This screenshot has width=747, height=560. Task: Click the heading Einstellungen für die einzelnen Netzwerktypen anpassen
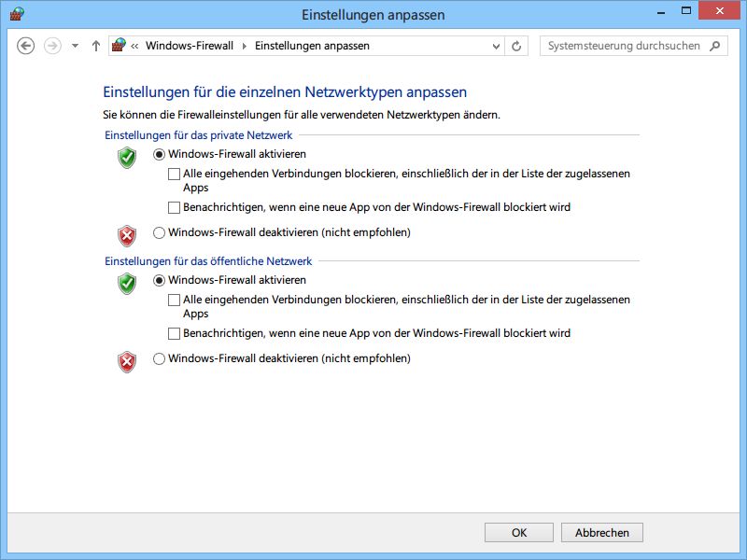pyautogui.click(x=285, y=91)
